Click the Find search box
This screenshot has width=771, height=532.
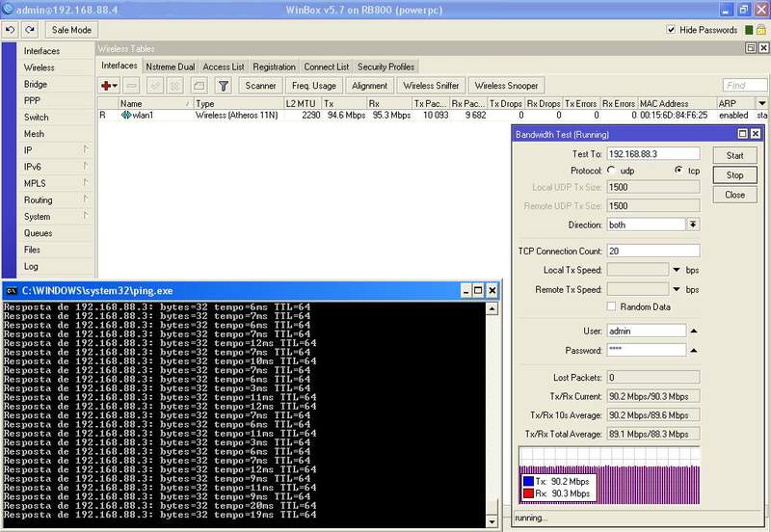(745, 85)
